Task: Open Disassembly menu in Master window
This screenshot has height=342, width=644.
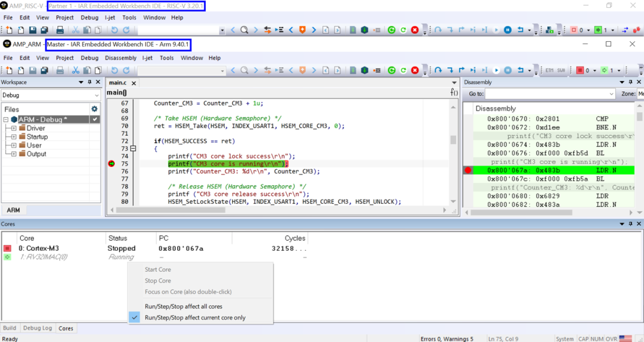Action: [x=120, y=58]
